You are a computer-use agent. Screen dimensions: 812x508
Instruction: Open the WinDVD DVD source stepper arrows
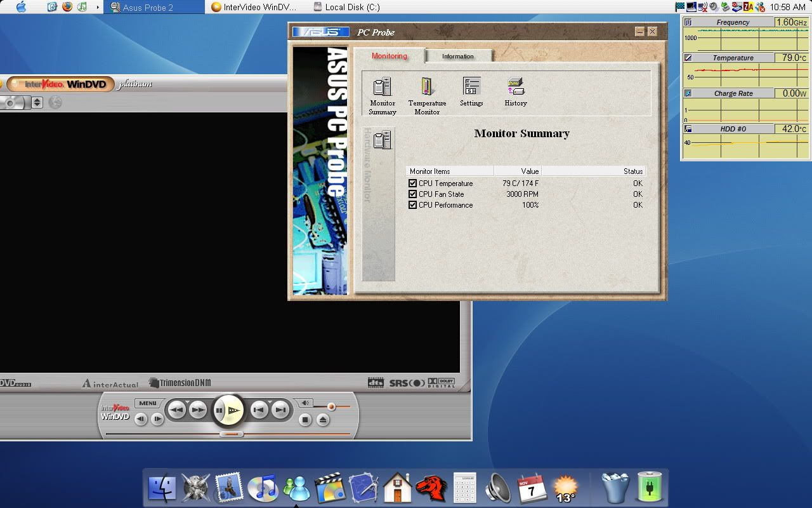[x=37, y=102]
